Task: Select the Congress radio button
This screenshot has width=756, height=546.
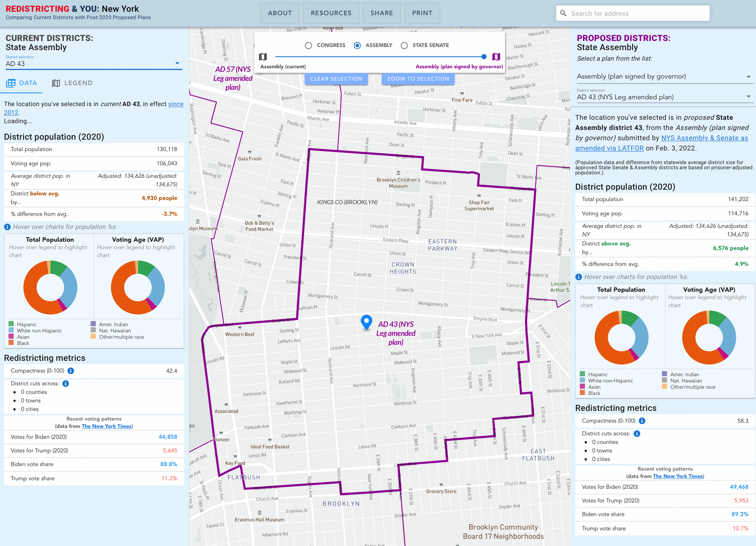Action: [308, 45]
